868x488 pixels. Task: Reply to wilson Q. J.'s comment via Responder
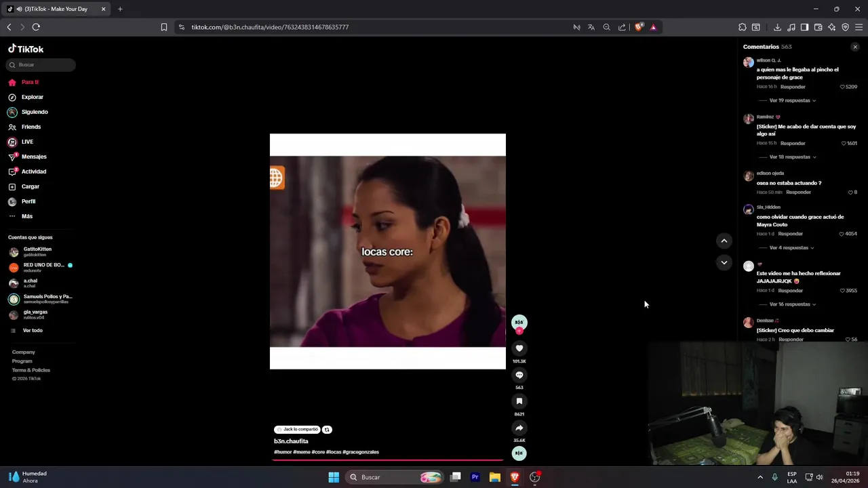pyautogui.click(x=793, y=87)
